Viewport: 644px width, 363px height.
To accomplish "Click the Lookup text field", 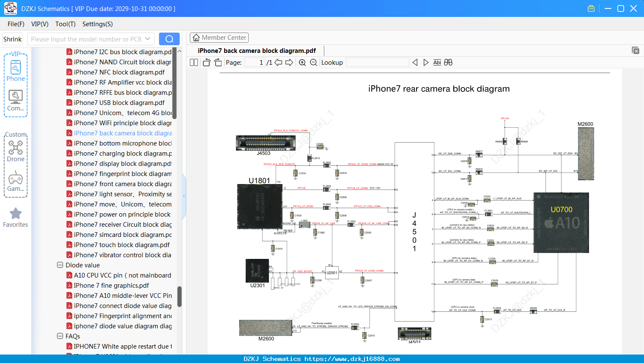I will [x=377, y=63].
